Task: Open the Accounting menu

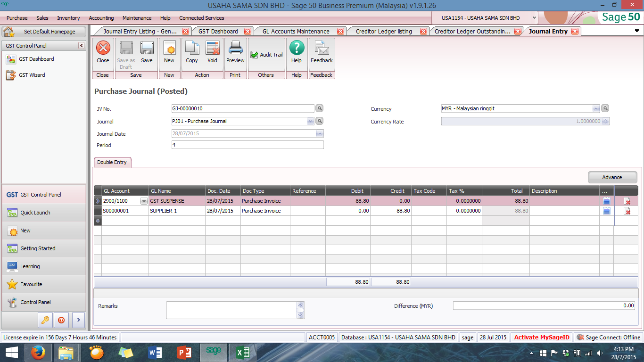Action: [101, 18]
